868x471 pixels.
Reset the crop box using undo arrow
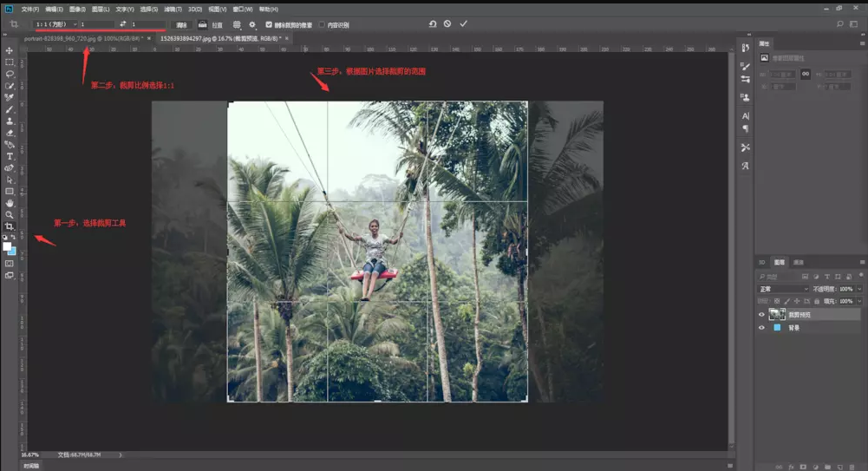pos(432,24)
